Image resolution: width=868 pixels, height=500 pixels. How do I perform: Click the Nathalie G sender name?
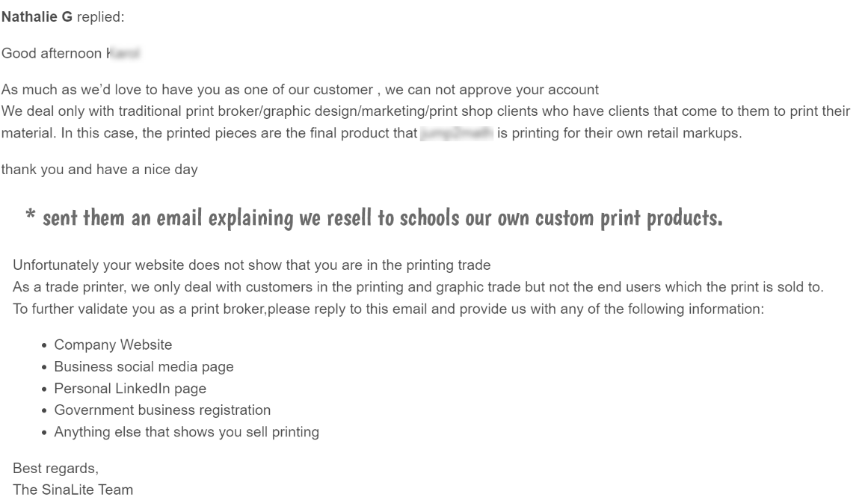coord(37,17)
